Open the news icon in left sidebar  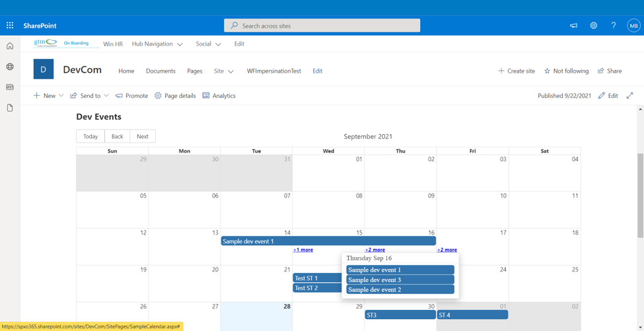point(10,87)
